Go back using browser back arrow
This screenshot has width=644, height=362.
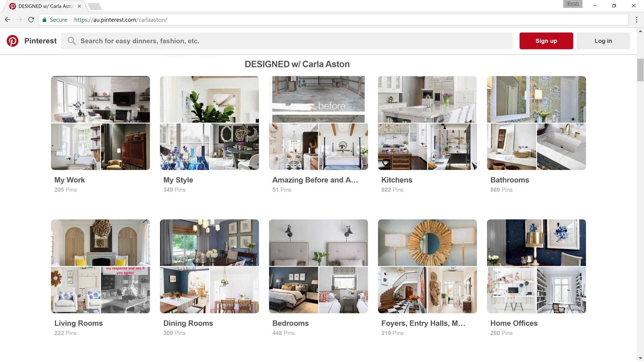[x=7, y=20]
